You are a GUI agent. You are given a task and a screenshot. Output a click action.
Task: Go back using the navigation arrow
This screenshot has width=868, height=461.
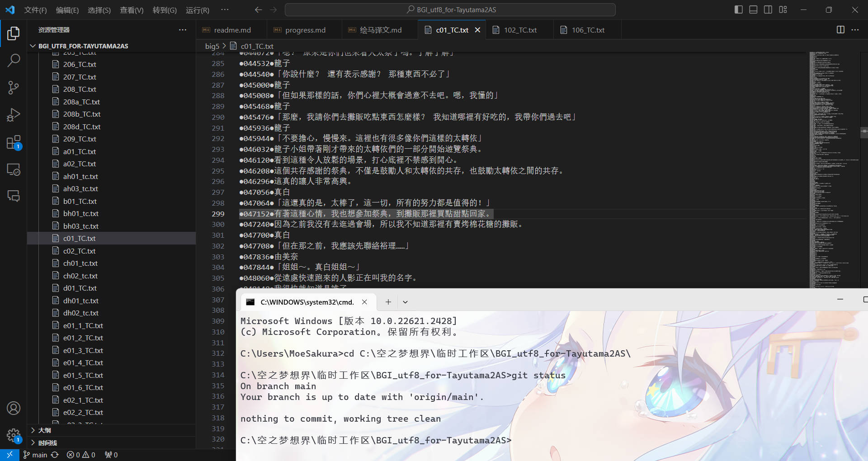pyautogui.click(x=258, y=10)
